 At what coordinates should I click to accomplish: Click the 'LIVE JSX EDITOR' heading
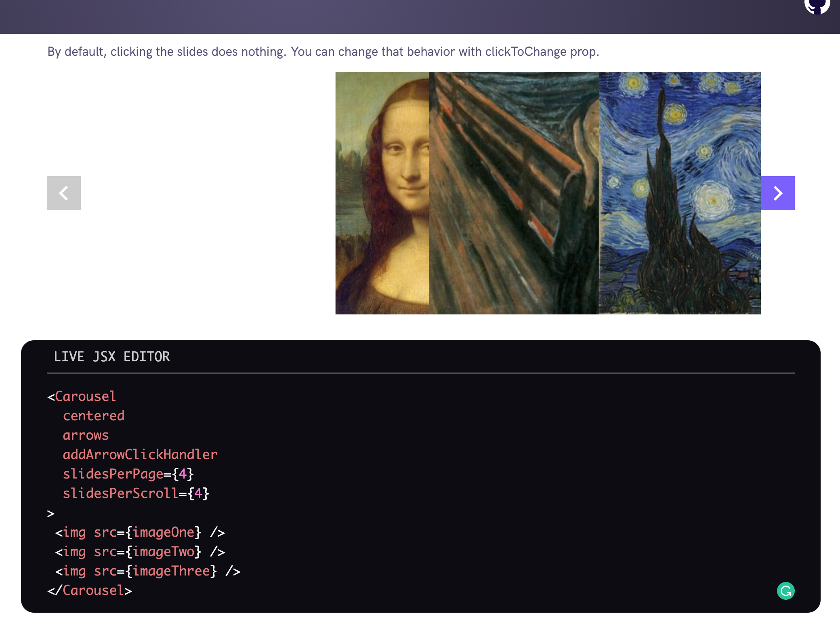112,356
